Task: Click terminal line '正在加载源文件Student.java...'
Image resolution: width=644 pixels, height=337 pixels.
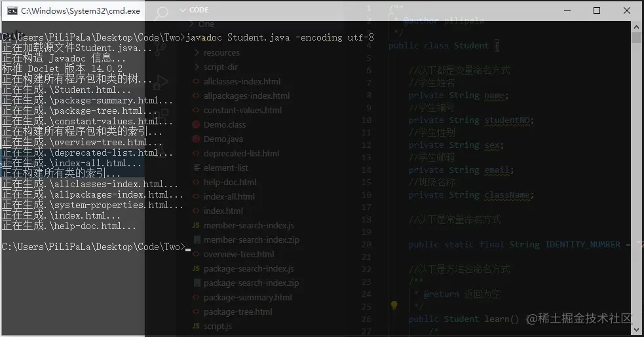Action: pyautogui.click(x=77, y=48)
